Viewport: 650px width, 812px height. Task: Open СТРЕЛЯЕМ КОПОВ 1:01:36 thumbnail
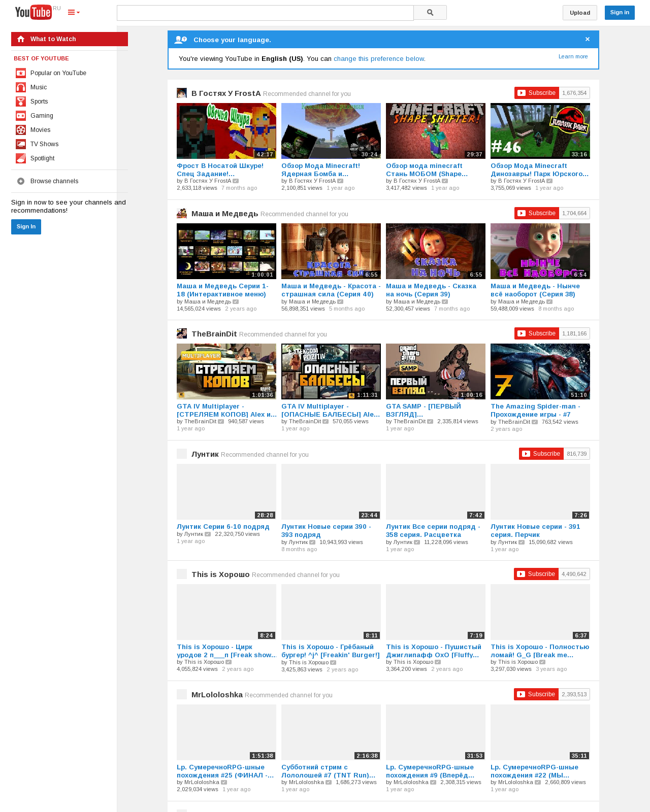coord(226,371)
